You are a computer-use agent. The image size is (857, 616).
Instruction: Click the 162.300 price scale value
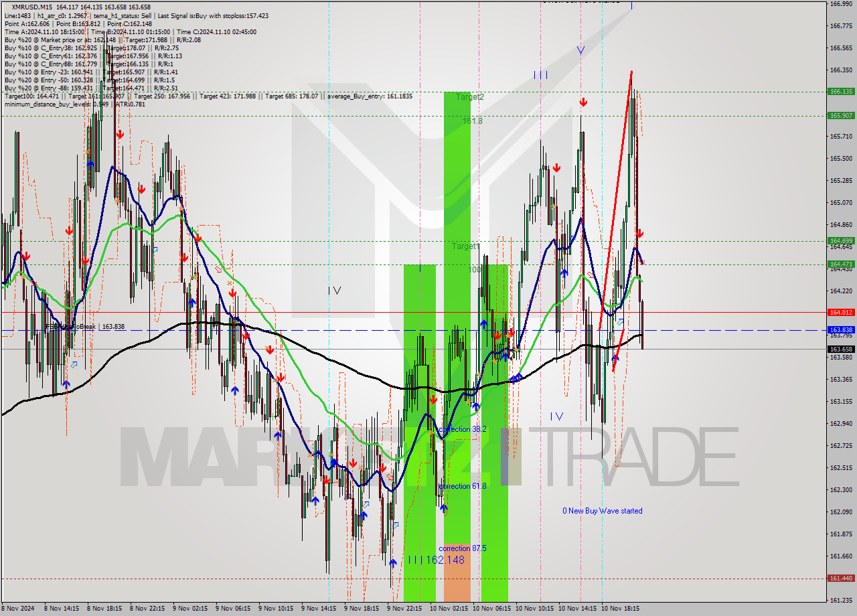840,489
